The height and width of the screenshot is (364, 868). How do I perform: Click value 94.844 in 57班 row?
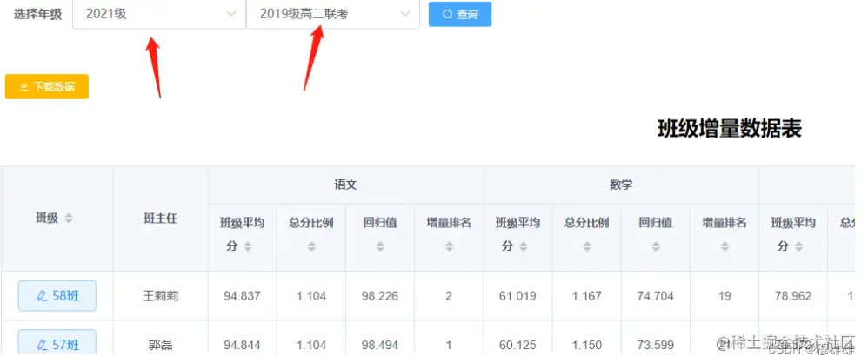[x=242, y=345]
